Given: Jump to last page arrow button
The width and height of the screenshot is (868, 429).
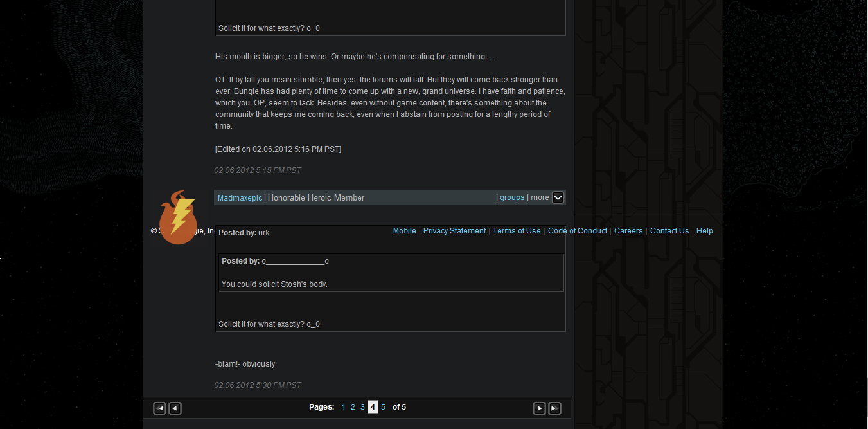Looking at the screenshot, I should point(554,408).
